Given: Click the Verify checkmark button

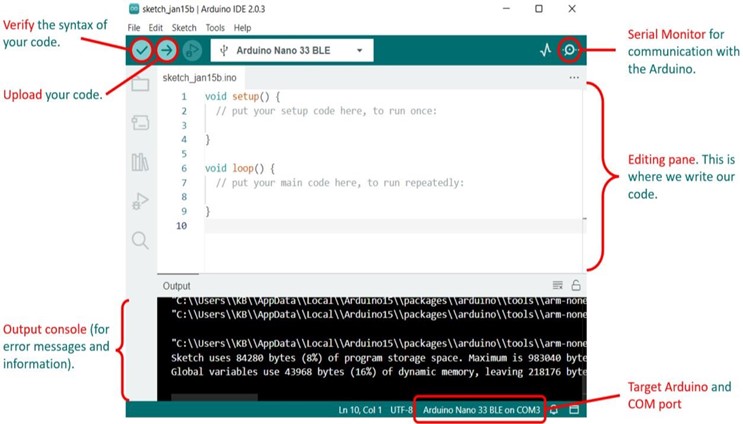Looking at the screenshot, I should (142, 50).
